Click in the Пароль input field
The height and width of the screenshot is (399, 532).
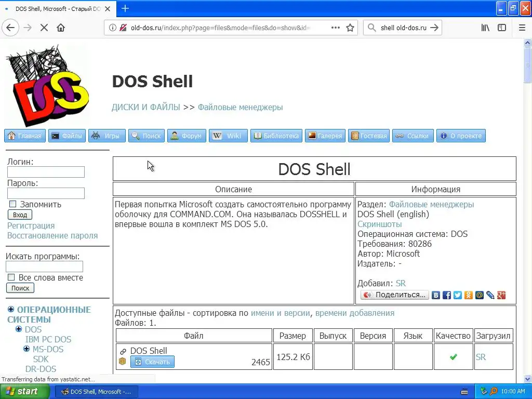tap(46, 193)
